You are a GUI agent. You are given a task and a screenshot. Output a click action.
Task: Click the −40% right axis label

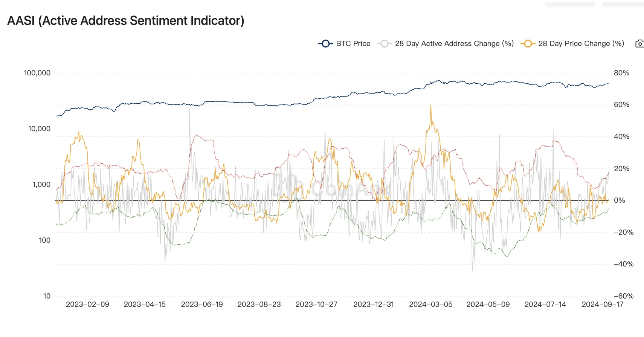click(x=624, y=264)
